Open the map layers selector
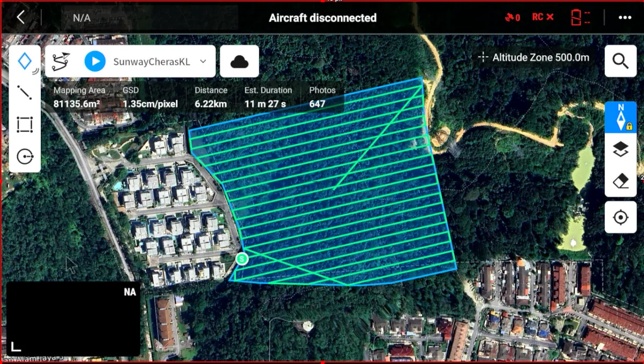The height and width of the screenshot is (364, 644). pos(621,150)
